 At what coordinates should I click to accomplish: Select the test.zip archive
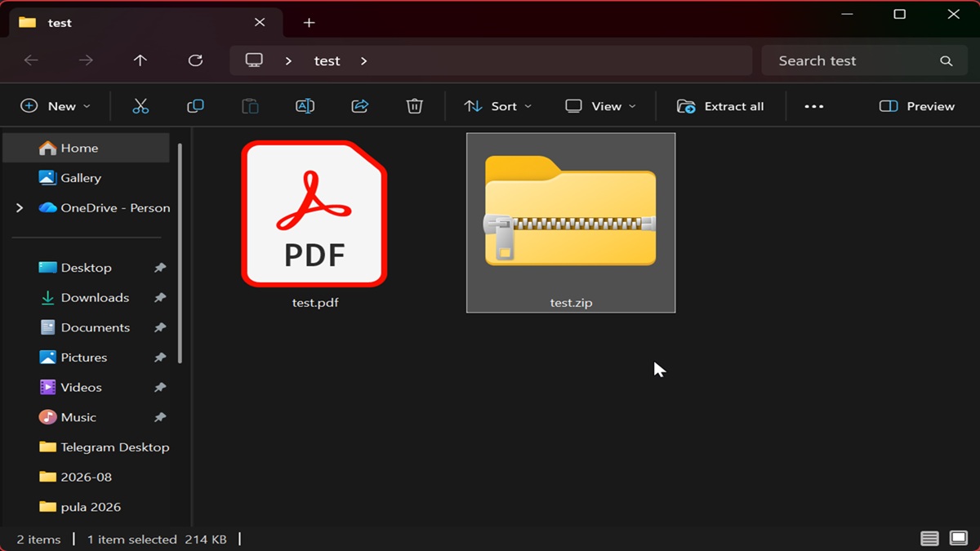pos(571,223)
